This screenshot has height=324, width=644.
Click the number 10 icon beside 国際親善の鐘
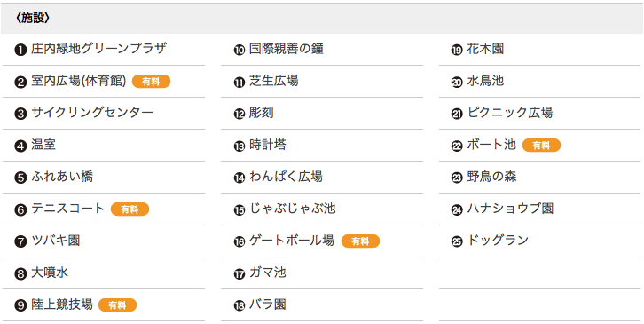click(x=239, y=51)
